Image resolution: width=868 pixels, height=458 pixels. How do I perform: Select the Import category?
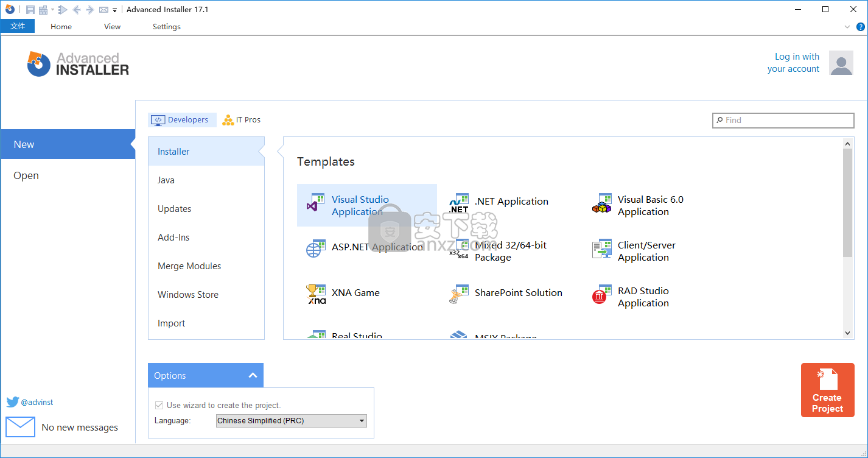point(206,323)
